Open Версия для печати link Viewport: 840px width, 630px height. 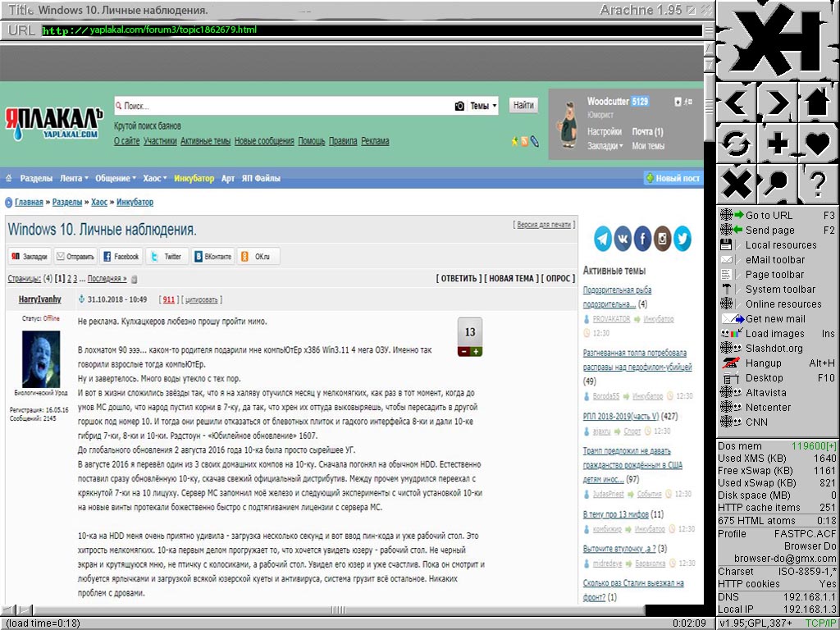(544, 225)
